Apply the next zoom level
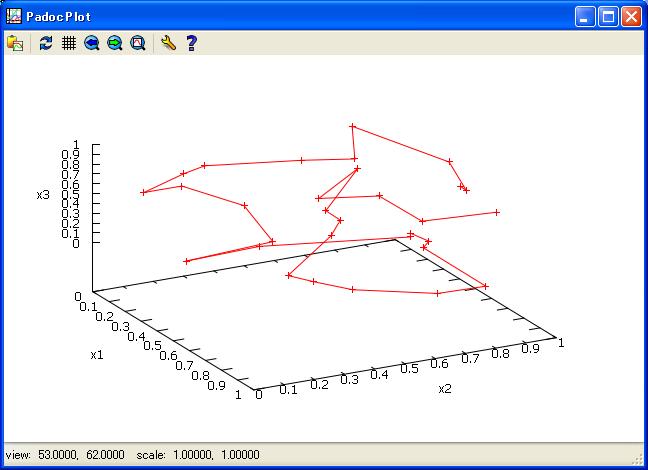648x470 pixels. [115, 43]
